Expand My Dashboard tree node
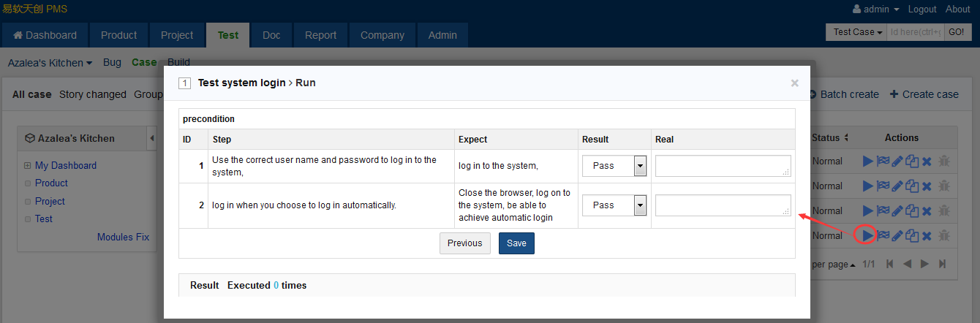 (x=28, y=166)
